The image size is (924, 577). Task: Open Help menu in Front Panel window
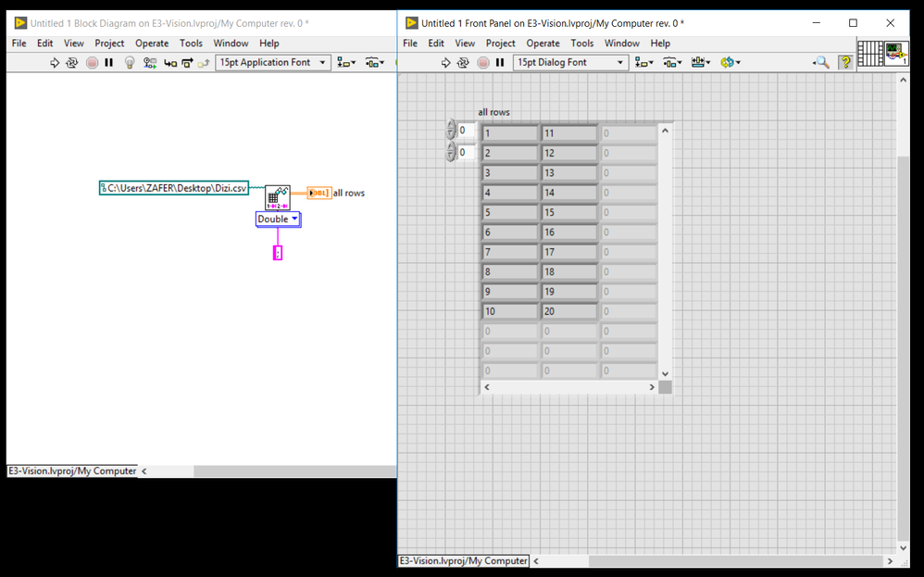pyautogui.click(x=660, y=43)
